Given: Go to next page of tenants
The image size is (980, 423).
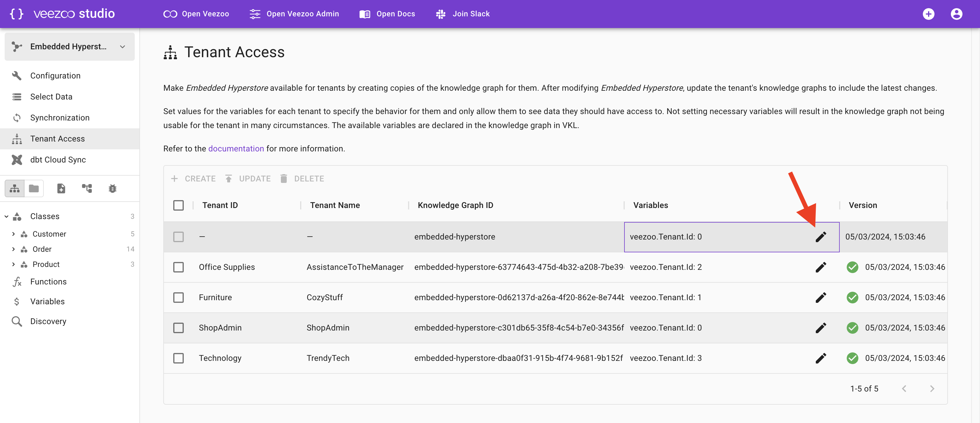Looking at the screenshot, I should coord(932,389).
